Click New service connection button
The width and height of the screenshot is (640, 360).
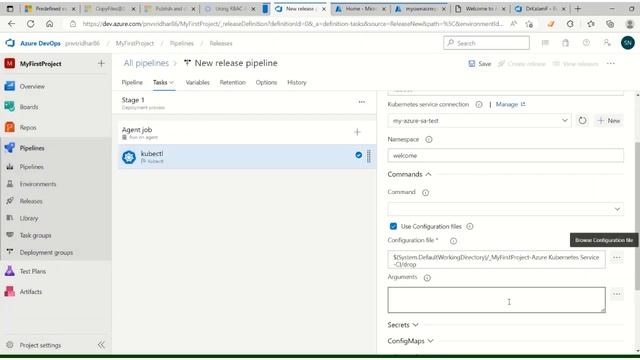point(609,120)
